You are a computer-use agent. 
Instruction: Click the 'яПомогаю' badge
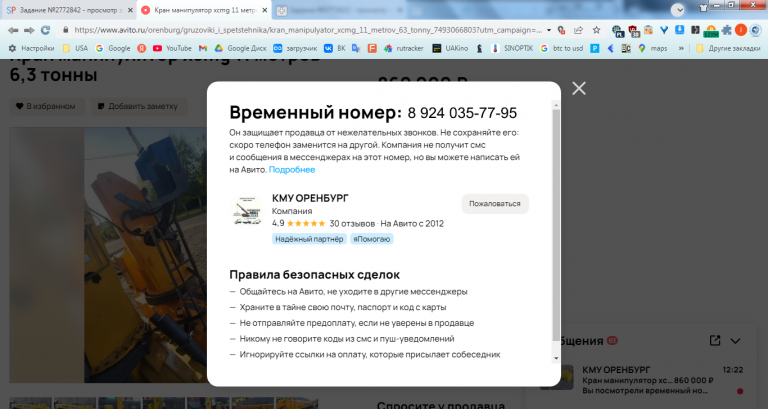tap(372, 239)
